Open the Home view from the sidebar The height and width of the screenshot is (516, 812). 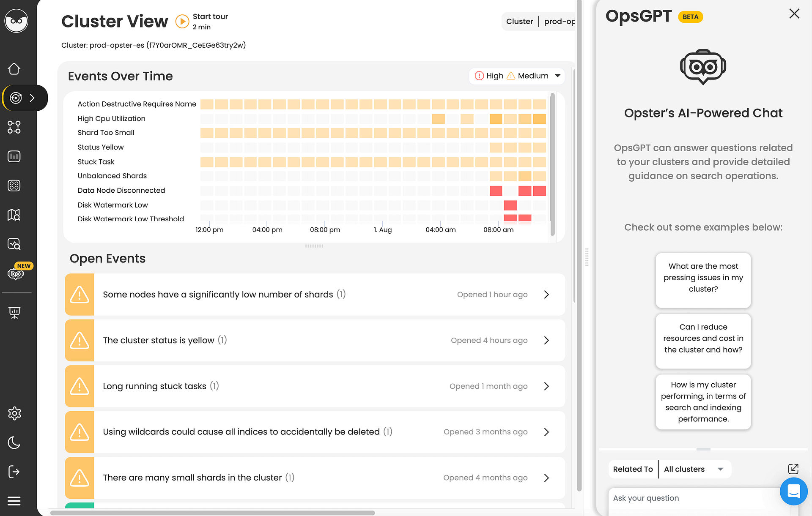click(x=14, y=68)
